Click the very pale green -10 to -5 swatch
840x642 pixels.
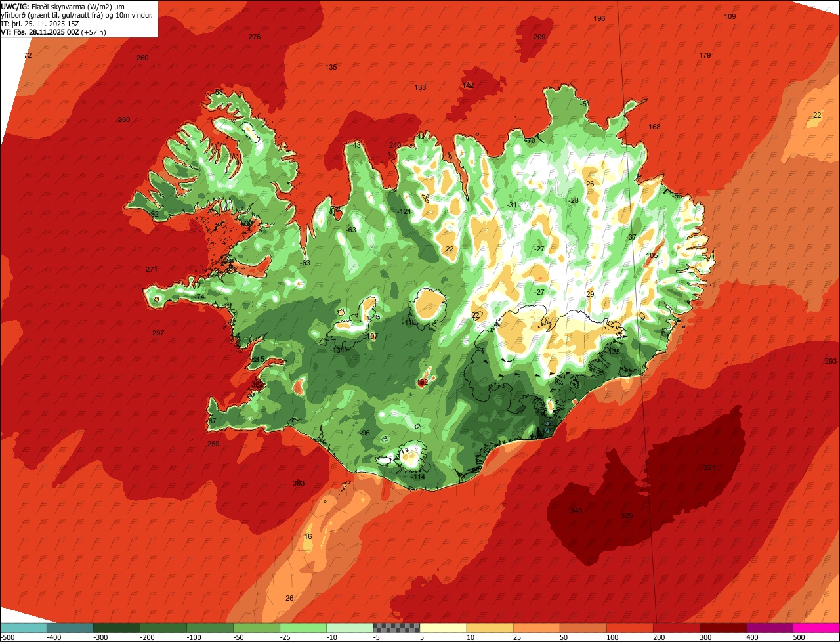[350, 628]
